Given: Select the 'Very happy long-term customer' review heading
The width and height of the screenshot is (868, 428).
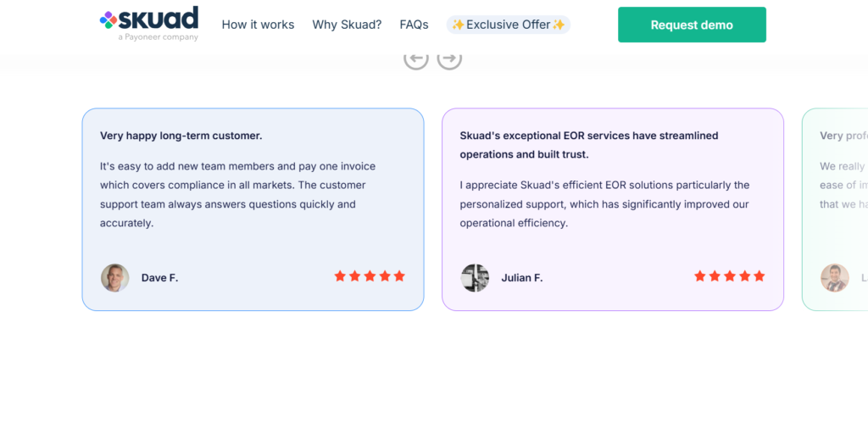Looking at the screenshot, I should [x=181, y=136].
